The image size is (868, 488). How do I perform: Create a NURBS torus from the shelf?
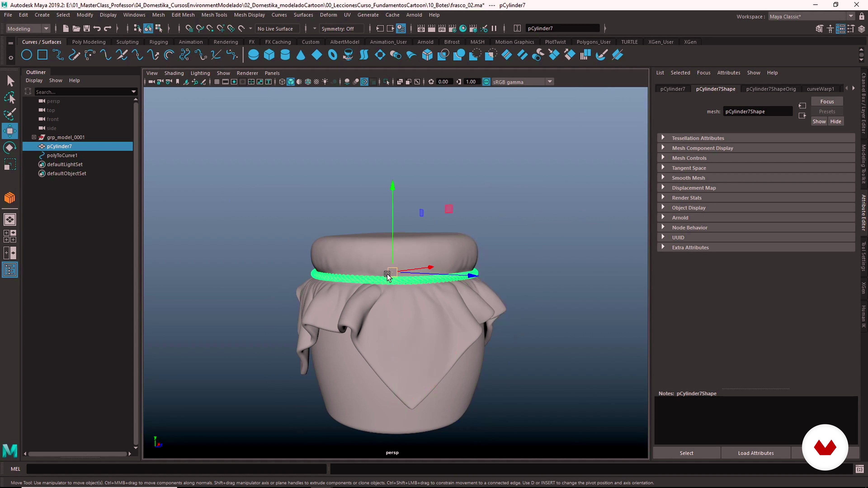click(333, 55)
